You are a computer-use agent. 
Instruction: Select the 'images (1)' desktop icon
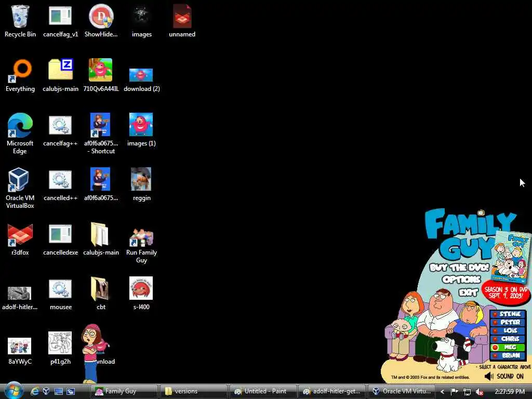[x=141, y=130]
